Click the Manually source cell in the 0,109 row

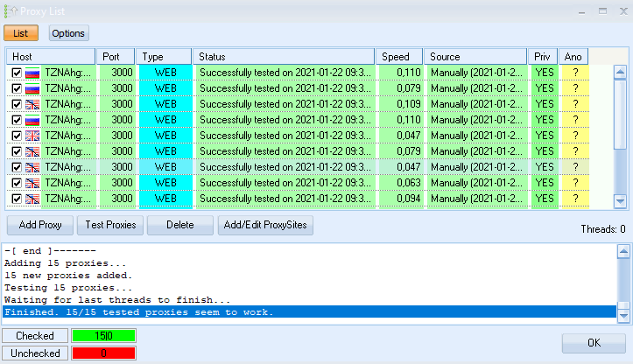coord(476,104)
